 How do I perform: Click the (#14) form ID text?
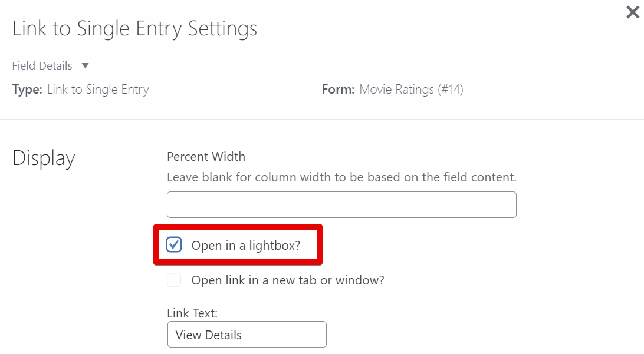click(x=451, y=90)
